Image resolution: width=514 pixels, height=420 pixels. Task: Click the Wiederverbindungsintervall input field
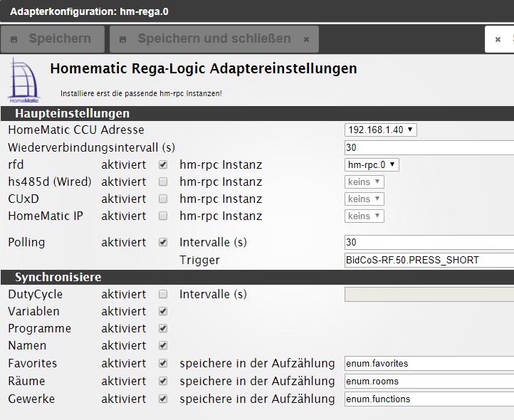[429, 147]
